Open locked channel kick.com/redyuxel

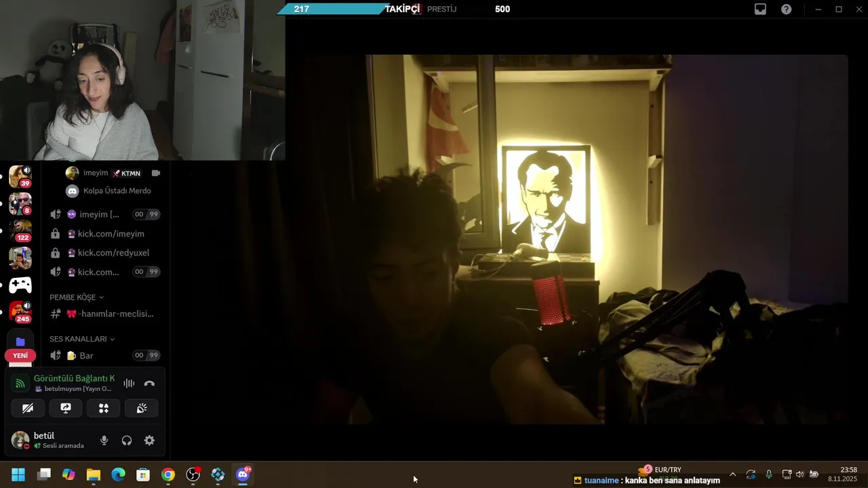(105, 253)
